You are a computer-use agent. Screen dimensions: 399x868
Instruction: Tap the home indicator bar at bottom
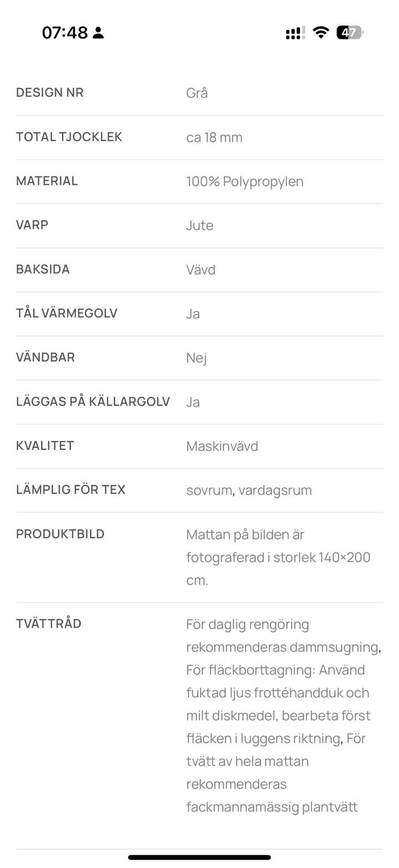point(199,857)
